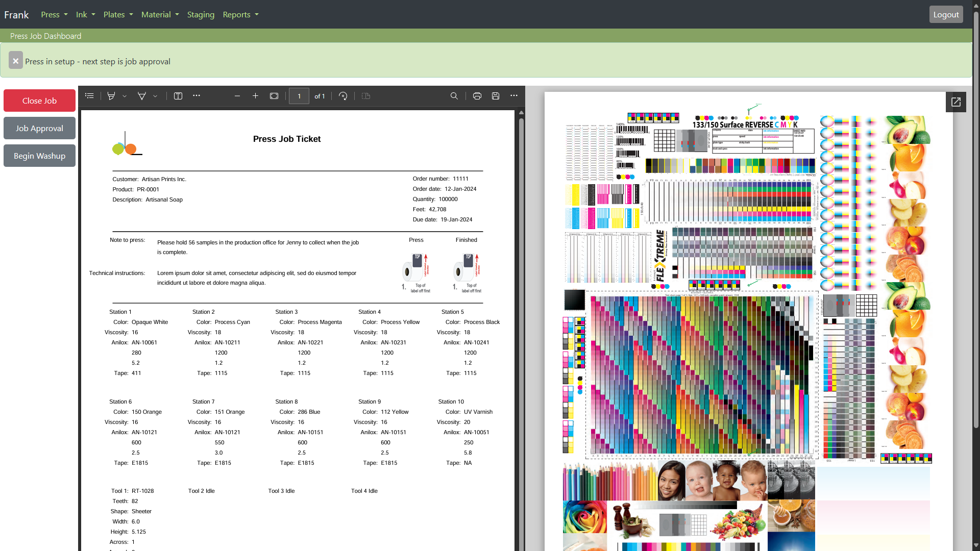Click the Logout button
The height and width of the screenshot is (551, 980).
pos(946,14)
